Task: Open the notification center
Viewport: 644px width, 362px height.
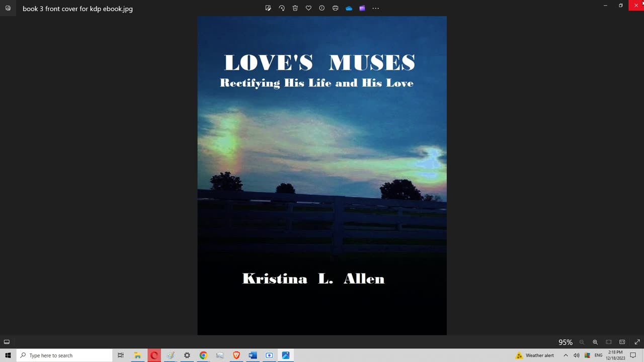Action: click(x=633, y=355)
